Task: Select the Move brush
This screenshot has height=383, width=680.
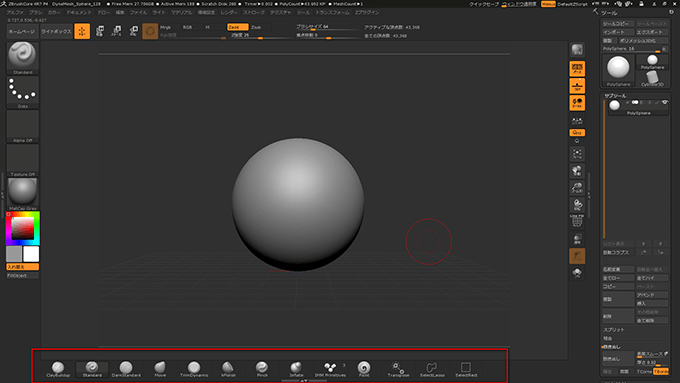Action: click(x=160, y=369)
